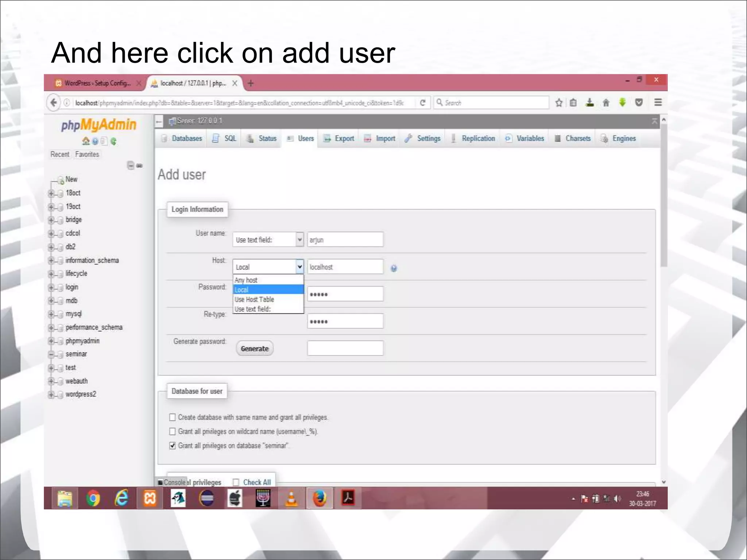
Task: Open the Host type dropdown showing Local
Action: pos(268,267)
